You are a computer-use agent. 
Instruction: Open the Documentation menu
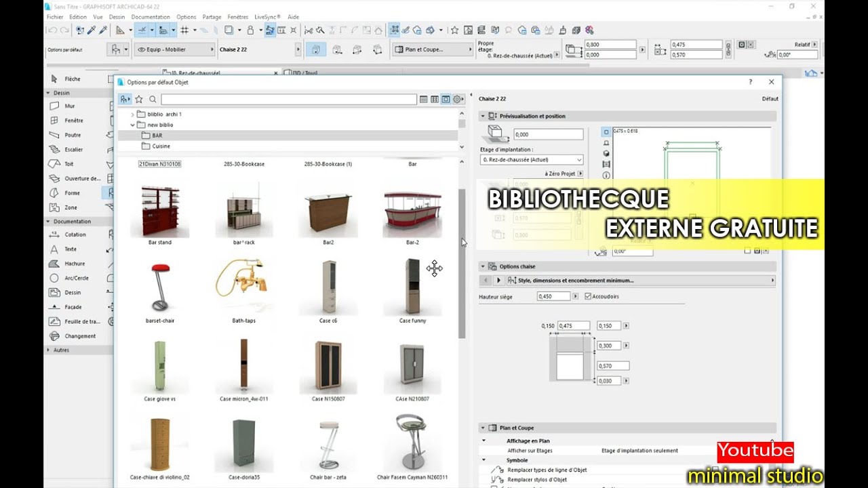coord(151,17)
